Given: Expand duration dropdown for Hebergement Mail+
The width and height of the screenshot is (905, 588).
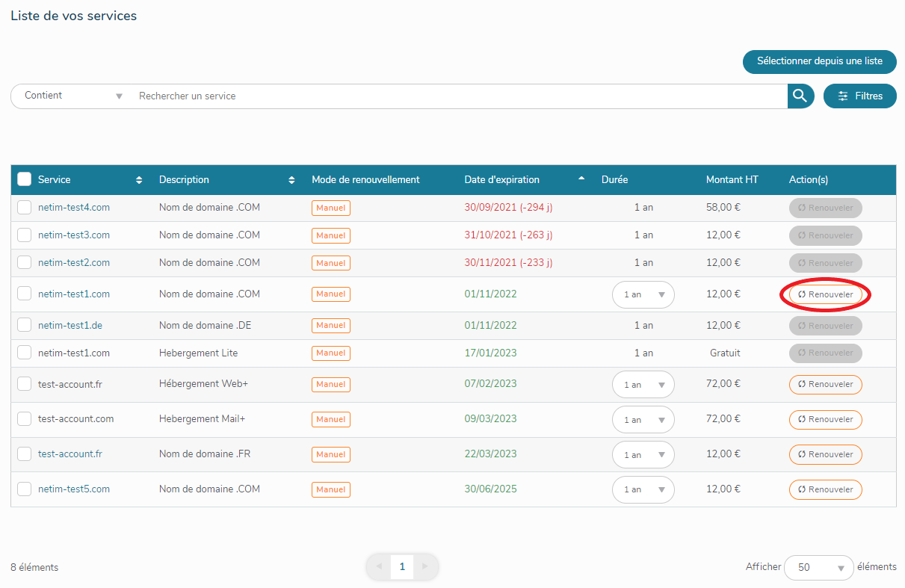Looking at the screenshot, I should [643, 420].
